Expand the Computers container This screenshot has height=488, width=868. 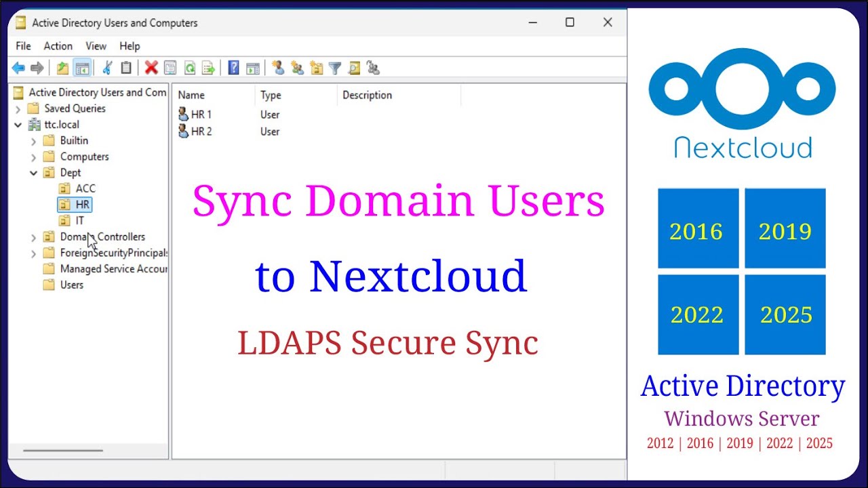click(x=34, y=157)
